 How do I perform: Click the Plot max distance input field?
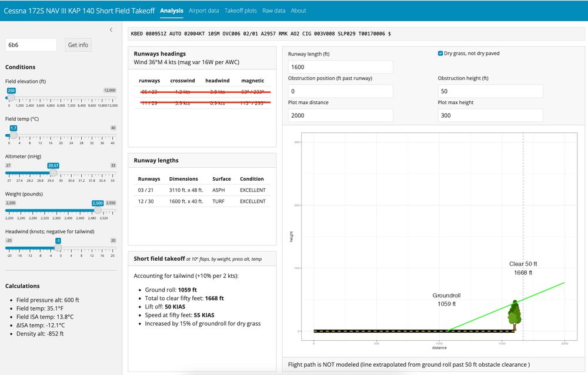click(340, 115)
